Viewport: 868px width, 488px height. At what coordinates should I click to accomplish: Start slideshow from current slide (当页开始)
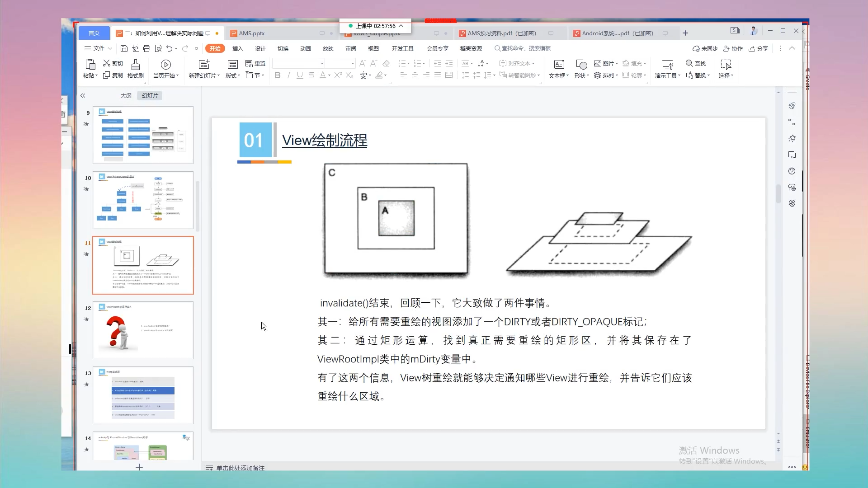click(165, 65)
